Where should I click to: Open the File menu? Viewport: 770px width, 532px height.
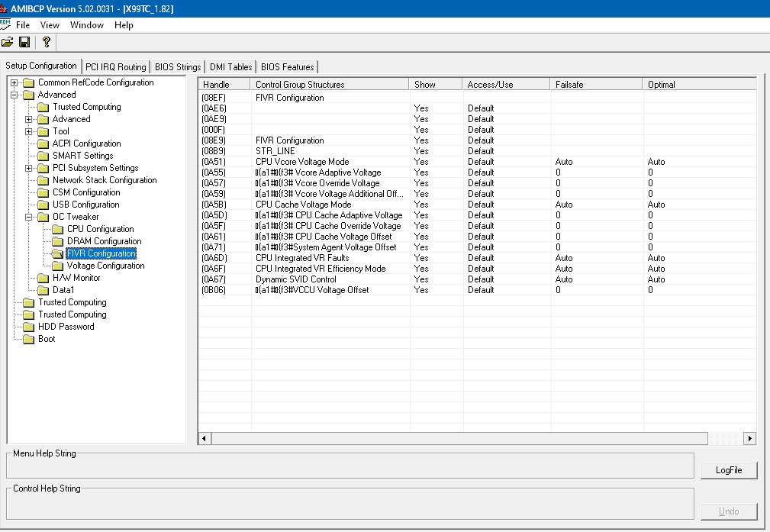23,25
